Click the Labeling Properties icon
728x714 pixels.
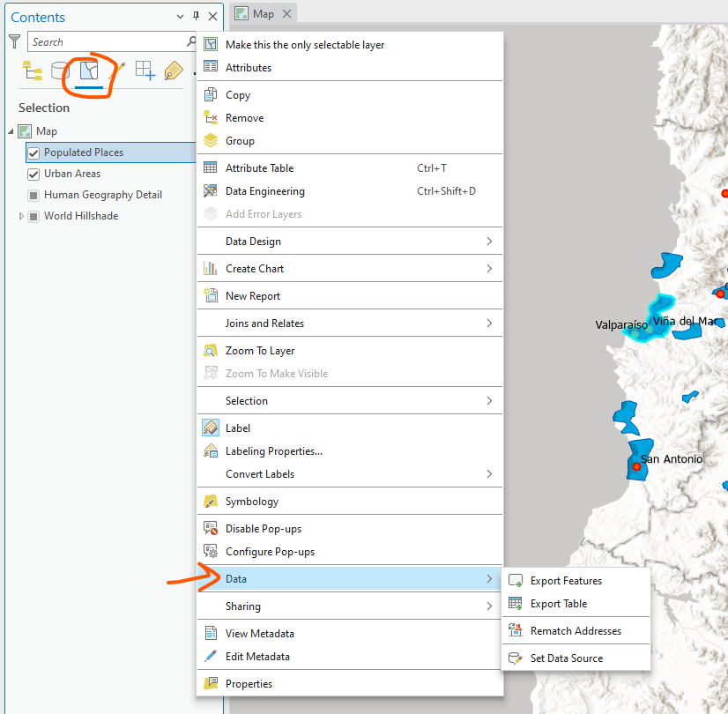tap(211, 450)
